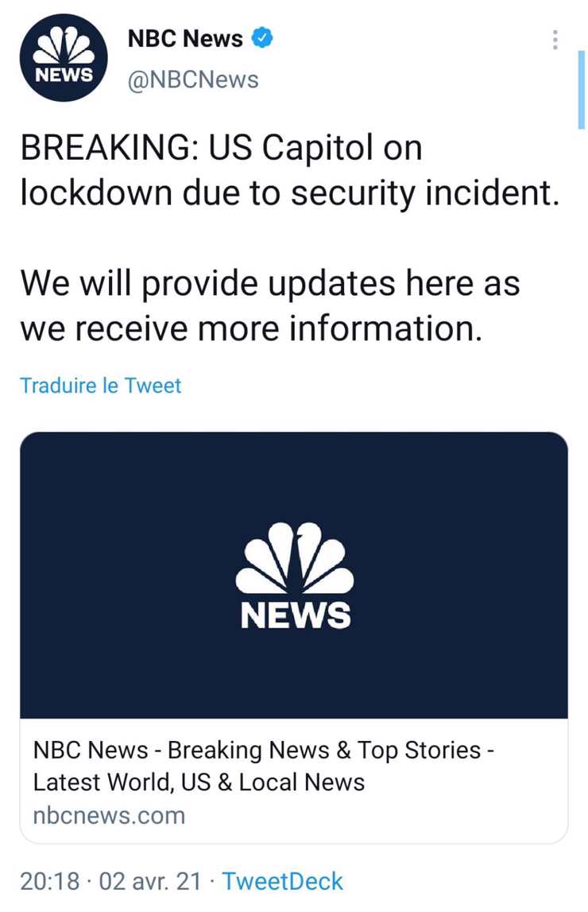588x912 pixels.
Task: Open the NBC News profile avatar
Action: pyautogui.click(x=64, y=57)
